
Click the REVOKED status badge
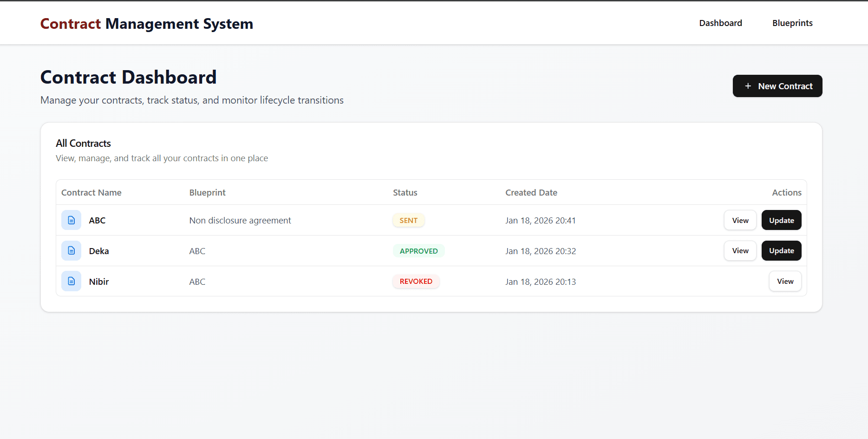[x=416, y=281]
